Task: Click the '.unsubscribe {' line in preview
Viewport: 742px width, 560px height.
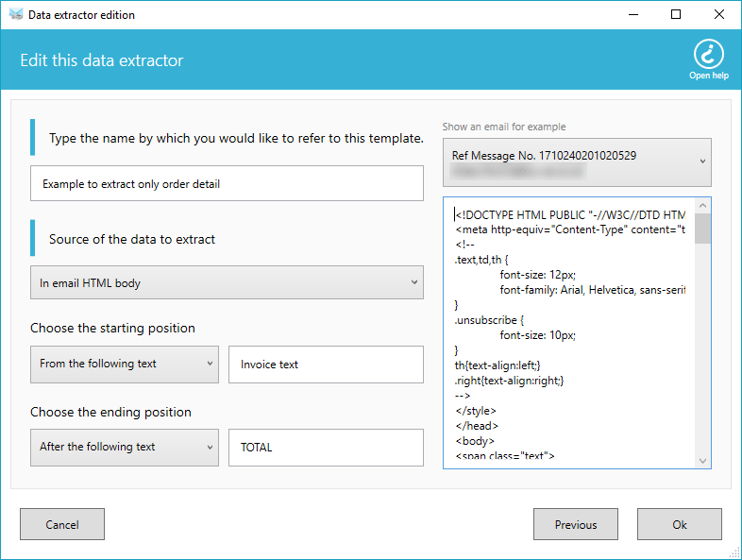Action: [x=489, y=320]
